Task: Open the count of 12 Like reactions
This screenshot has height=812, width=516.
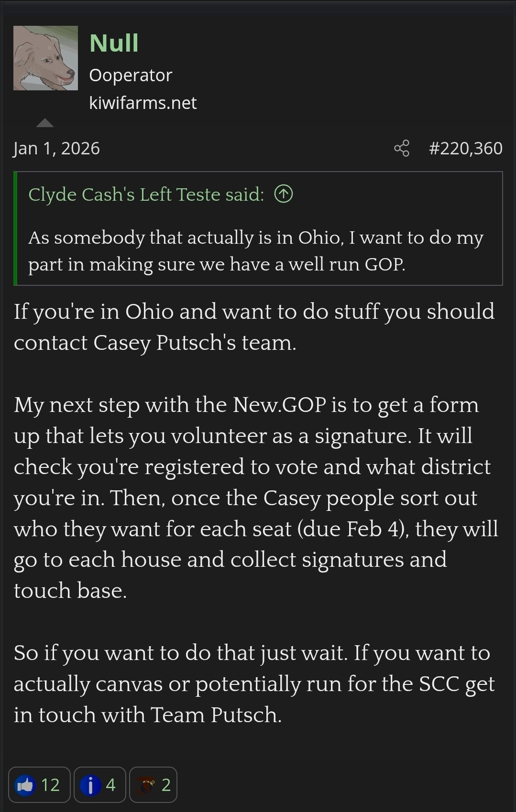Action: pyautogui.click(x=50, y=785)
